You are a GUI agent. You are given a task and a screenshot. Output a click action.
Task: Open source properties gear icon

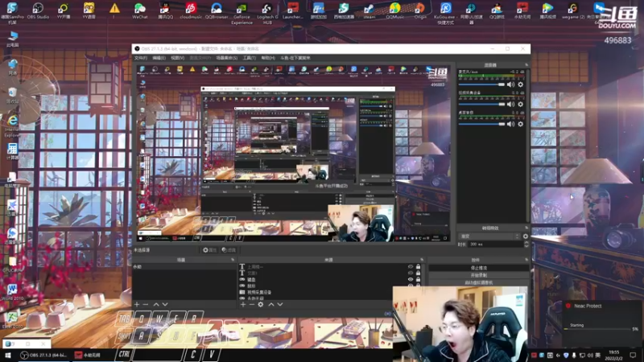pos(261,305)
